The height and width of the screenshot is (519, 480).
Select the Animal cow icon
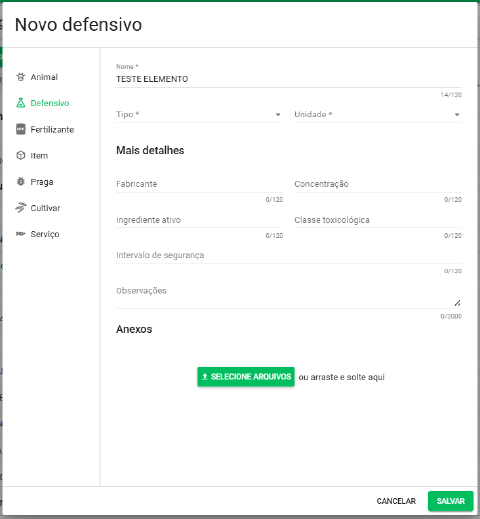click(21, 77)
